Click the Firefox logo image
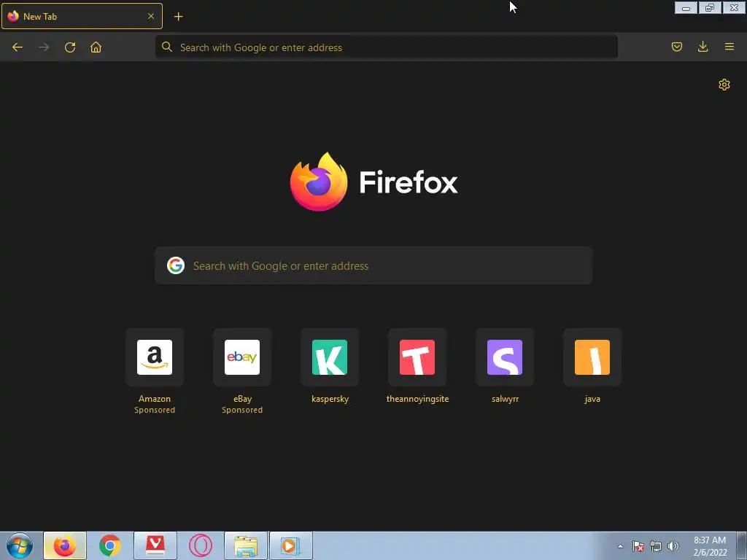This screenshot has height=560, width=747. pyautogui.click(x=319, y=182)
